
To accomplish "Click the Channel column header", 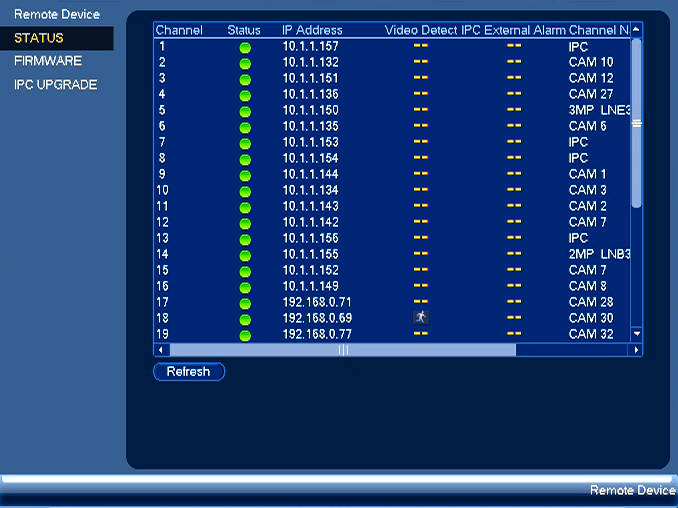I will click(x=179, y=30).
